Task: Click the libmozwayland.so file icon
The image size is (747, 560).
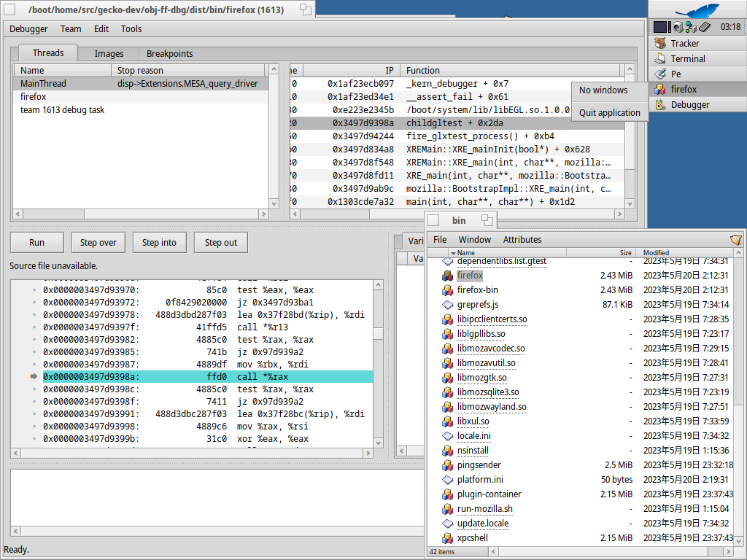Action: [x=447, y=407]
